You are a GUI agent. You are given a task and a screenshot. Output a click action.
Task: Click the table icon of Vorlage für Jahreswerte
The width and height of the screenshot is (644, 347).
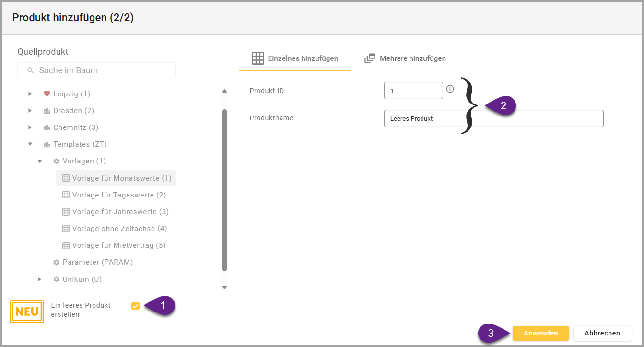[66, 212]
